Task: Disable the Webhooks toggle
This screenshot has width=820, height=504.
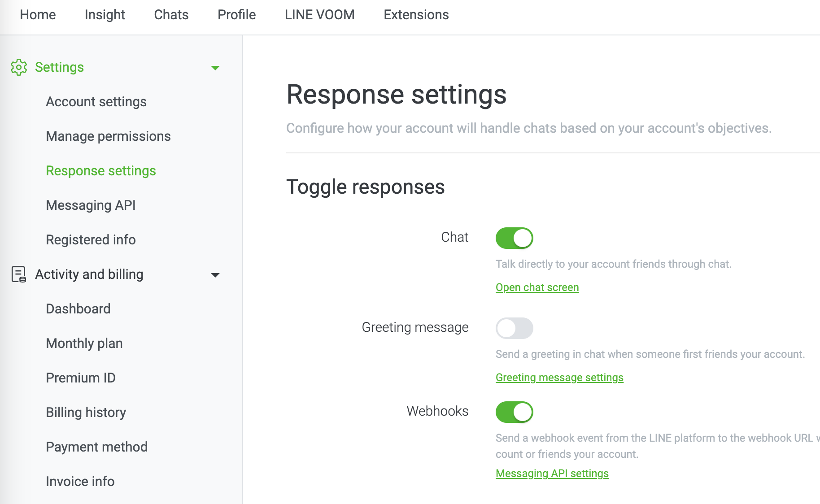Action: [x=514, y=412]
